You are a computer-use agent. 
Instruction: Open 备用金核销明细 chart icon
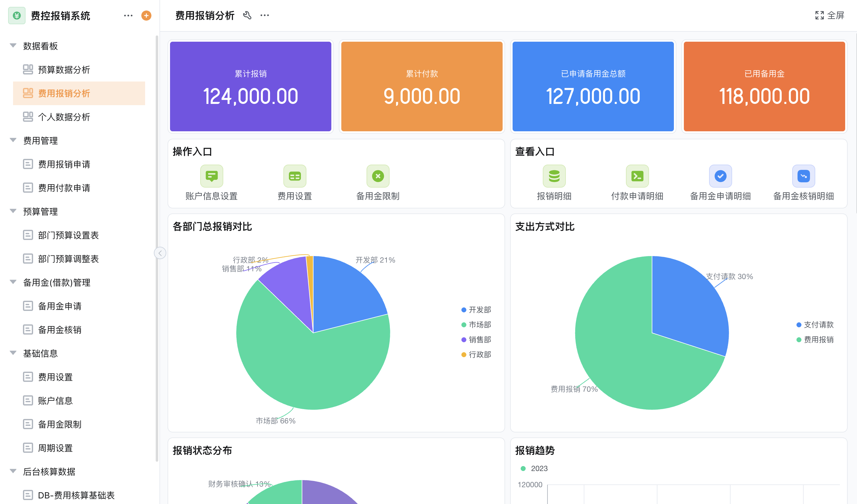pyautogui.click(x=804, y=176)
